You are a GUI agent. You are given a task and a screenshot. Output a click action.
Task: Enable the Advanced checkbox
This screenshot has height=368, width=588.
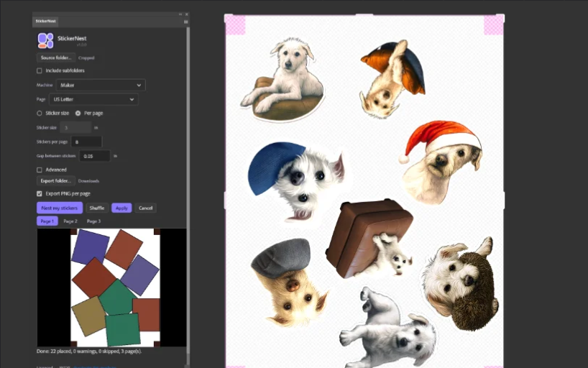pos(40,170)
